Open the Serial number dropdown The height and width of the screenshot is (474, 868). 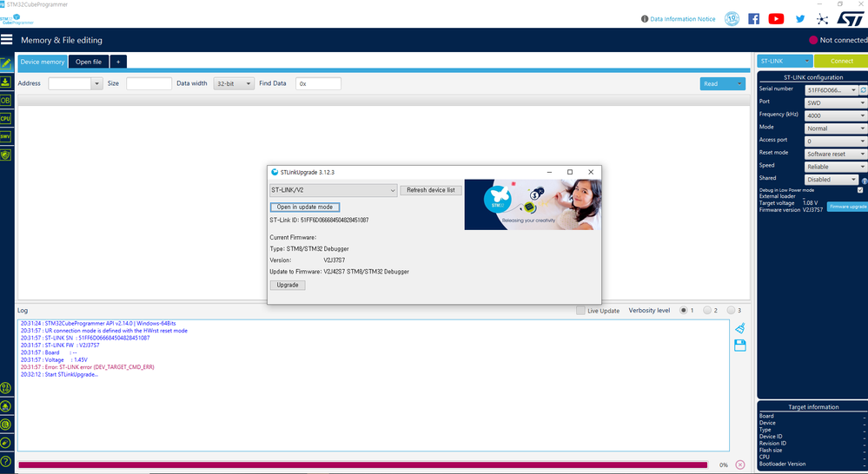tap(832, 89)
